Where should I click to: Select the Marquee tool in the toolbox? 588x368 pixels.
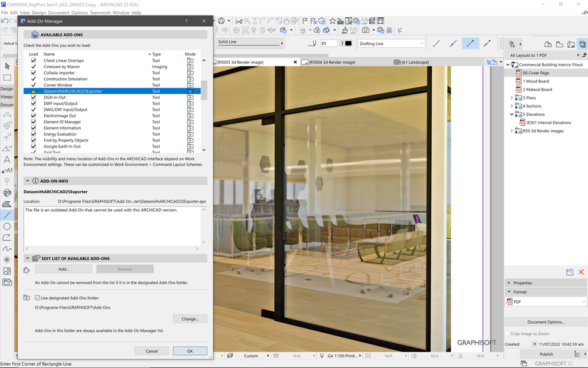[x=7, y=77]
